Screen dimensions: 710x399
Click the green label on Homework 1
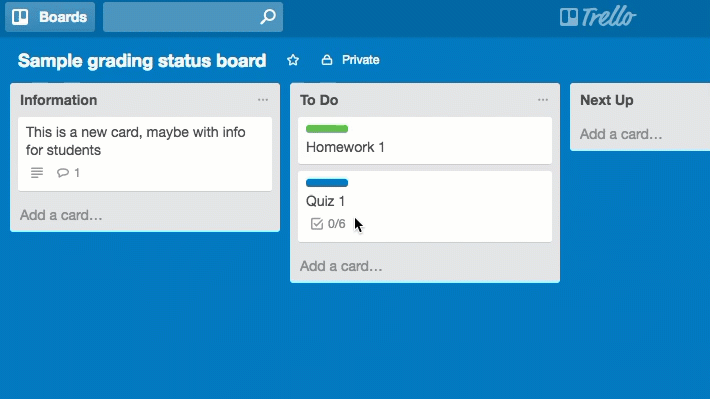tap(327, 129)
